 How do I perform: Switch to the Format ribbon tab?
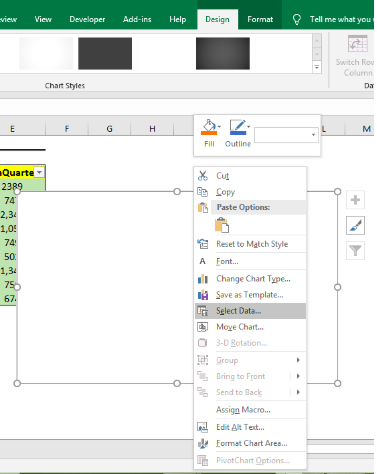click(260, 20)
